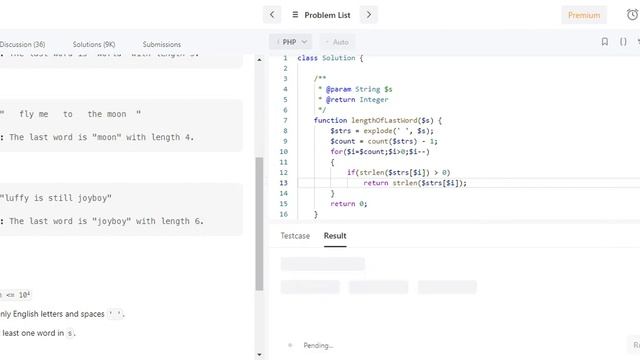640x360 pixels.
Task: Click the Auto toggle in editor toolbar
Action: 337,42
